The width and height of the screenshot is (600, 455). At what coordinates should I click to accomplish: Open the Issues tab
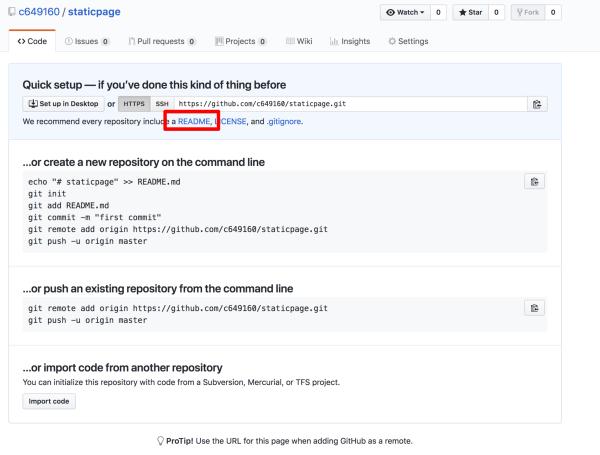pos(87,41)
